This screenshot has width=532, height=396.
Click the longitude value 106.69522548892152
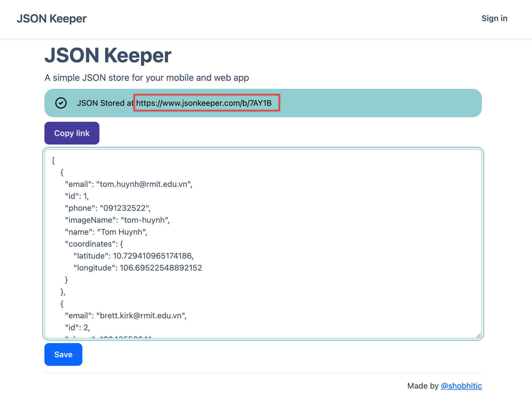point(161,267)
